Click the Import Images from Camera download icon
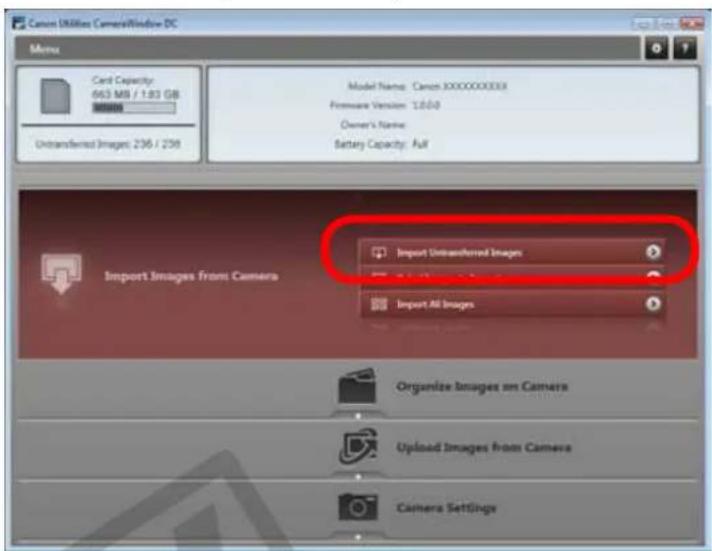Viewport: 712px width, 551px height. (61, 273)
